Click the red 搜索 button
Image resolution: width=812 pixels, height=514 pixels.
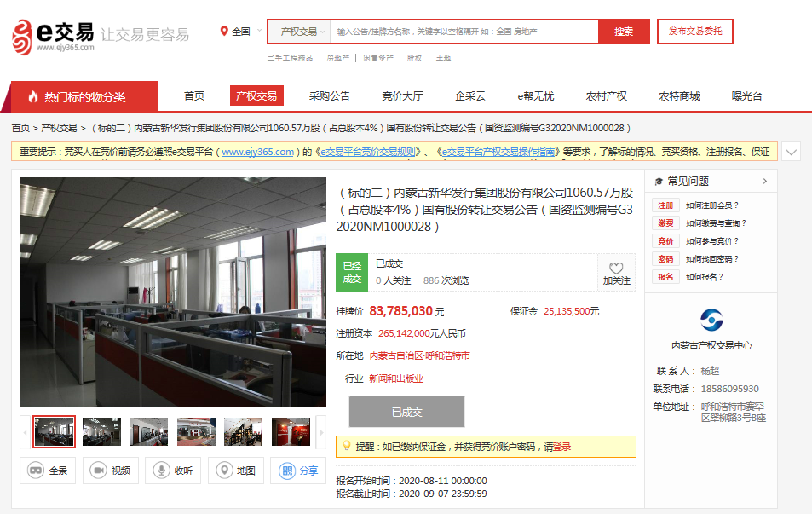pyautogui.click(x=624, y=32)
